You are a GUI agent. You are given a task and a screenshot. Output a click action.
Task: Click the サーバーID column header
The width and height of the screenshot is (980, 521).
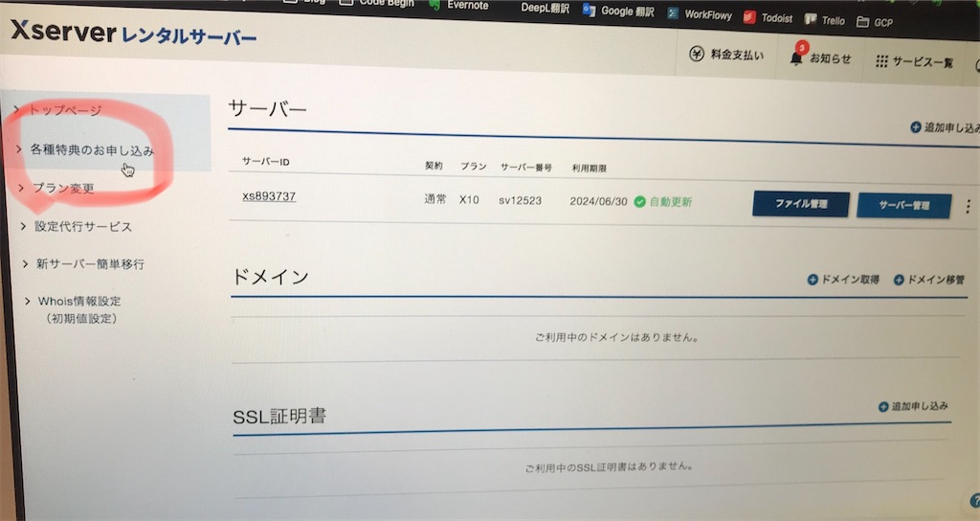266,162
